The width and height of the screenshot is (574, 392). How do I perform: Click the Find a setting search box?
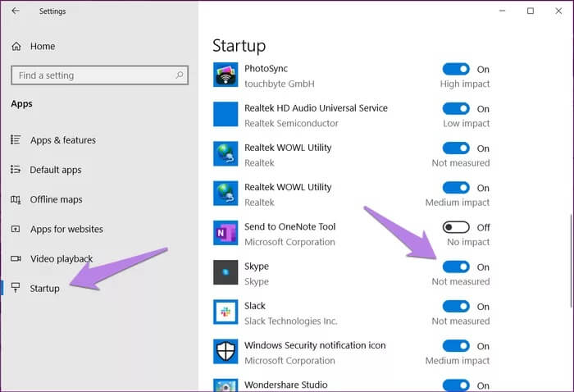click(x=99, y=75)
